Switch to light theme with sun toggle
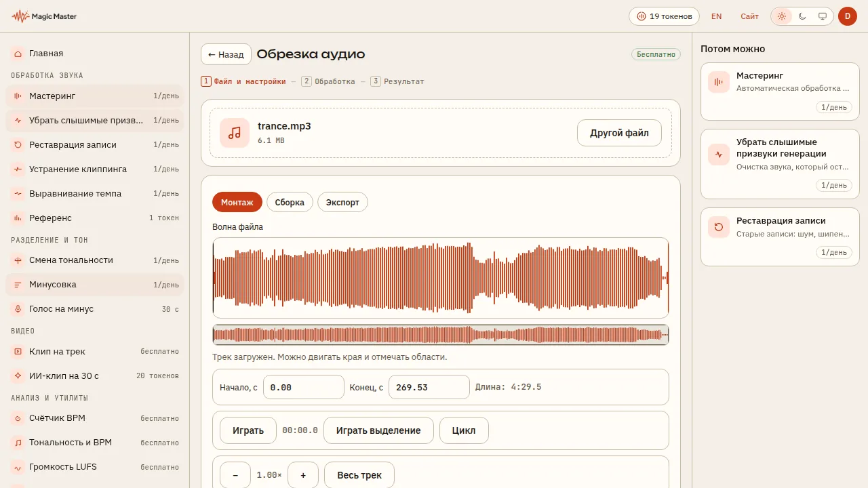868x488 pixels. (782, 16)
